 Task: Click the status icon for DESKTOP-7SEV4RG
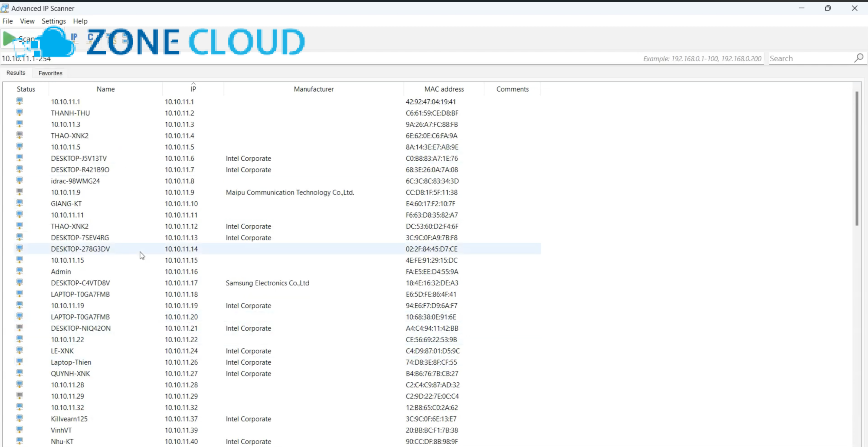click(x=20, y=237)
